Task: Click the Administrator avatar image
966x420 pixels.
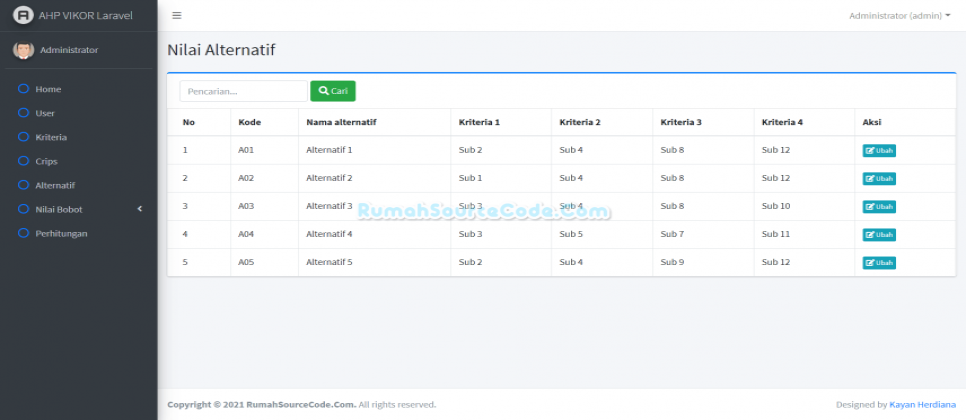Action: (23, 50)
